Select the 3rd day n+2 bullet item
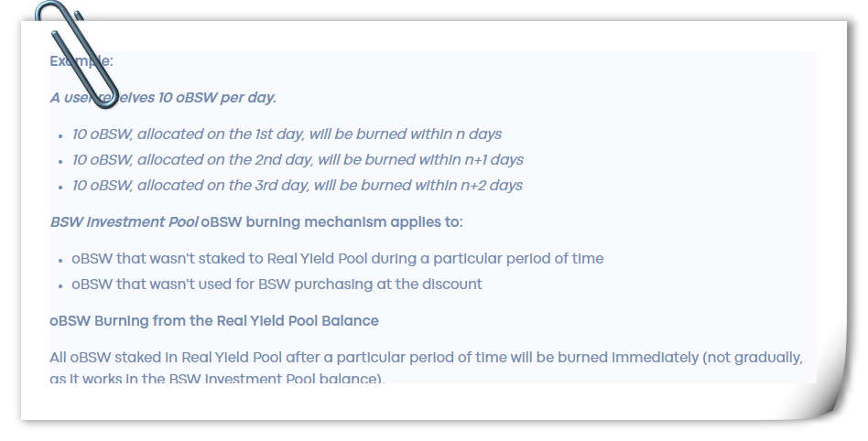Viewport: 868px width, 441px height. coord(298,186)
